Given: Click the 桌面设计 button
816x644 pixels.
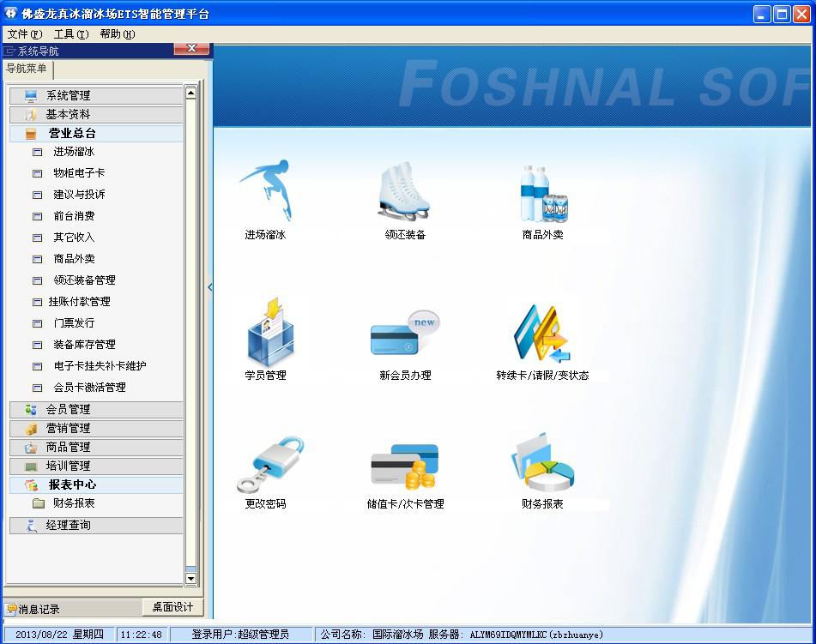Looking at the screenshot, I should tap(172, 607).
